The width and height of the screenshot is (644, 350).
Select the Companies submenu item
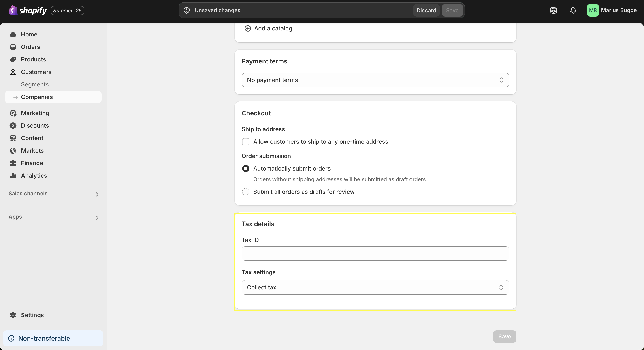coord(53,97)
